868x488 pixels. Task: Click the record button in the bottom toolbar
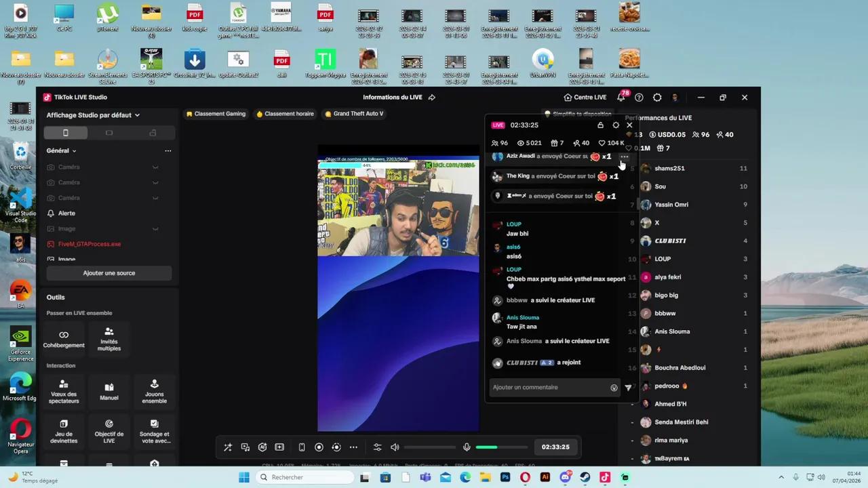coord(319,447)
